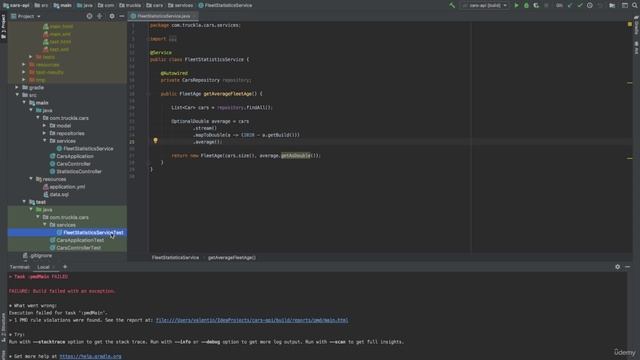Click the Terminal panel title label
This screenshot has width=640, height=360.
20,267
